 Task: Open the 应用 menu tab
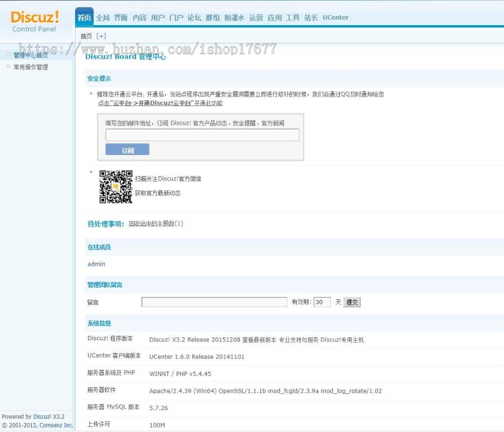pos(274,18)
